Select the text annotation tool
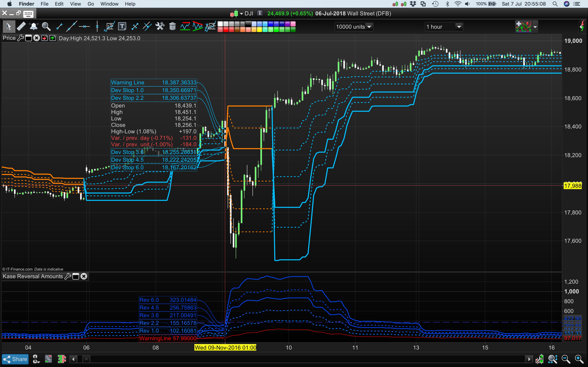588x367 pixels. tap(122, 26)
